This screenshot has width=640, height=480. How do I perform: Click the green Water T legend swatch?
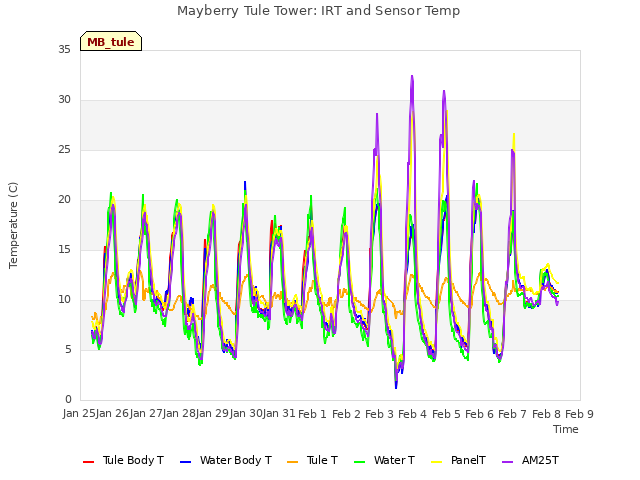pos(360,462)
